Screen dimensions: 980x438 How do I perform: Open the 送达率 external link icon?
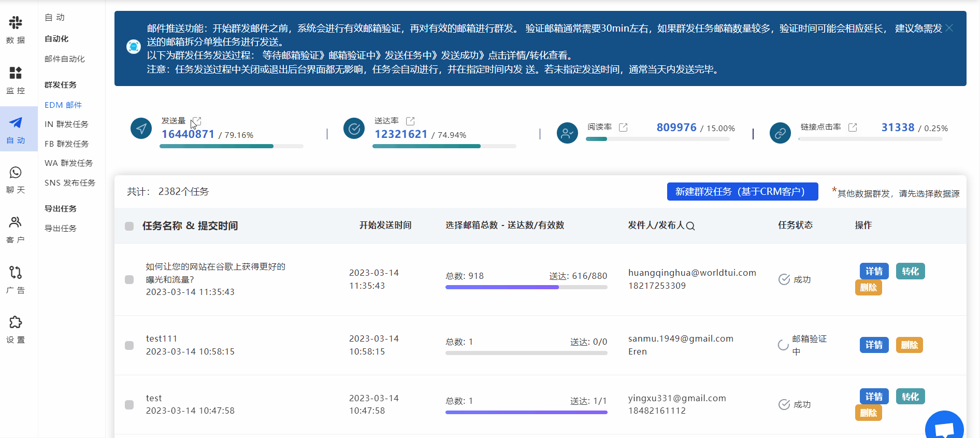coord(410,121)
